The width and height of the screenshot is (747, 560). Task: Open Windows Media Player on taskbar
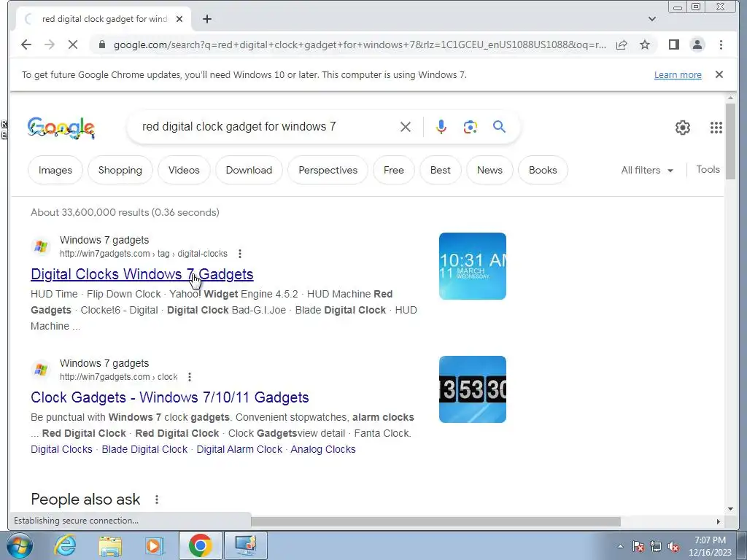coord(154,545)
